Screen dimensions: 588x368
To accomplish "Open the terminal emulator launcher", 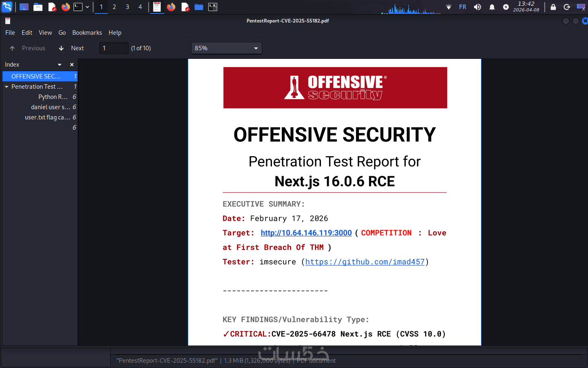I will (78, 7).
